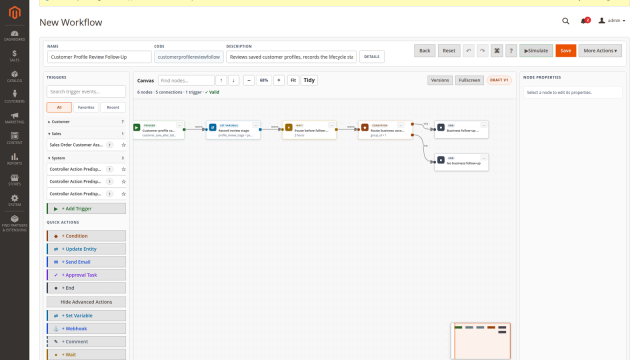The height and width of the screenshot is (360, 640).
Task: Open the More Actions dropdown
Action: tap(600, 51)
